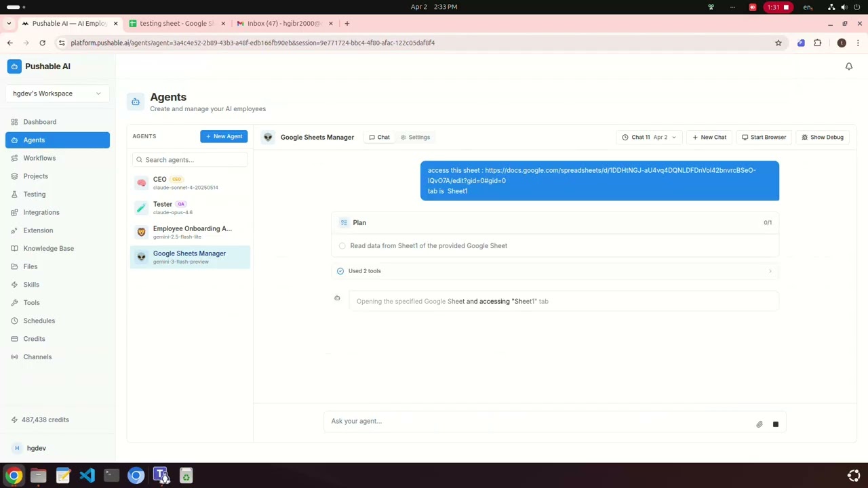Viewport: 868px width, 488px height.
Task: Click the Start Browser button
Action: [x=764, y=137]
